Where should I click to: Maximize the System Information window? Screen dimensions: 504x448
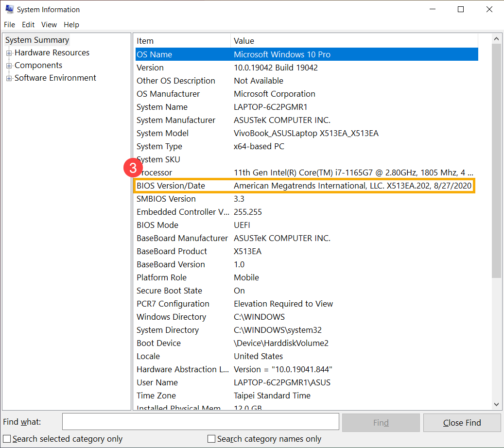461,9
